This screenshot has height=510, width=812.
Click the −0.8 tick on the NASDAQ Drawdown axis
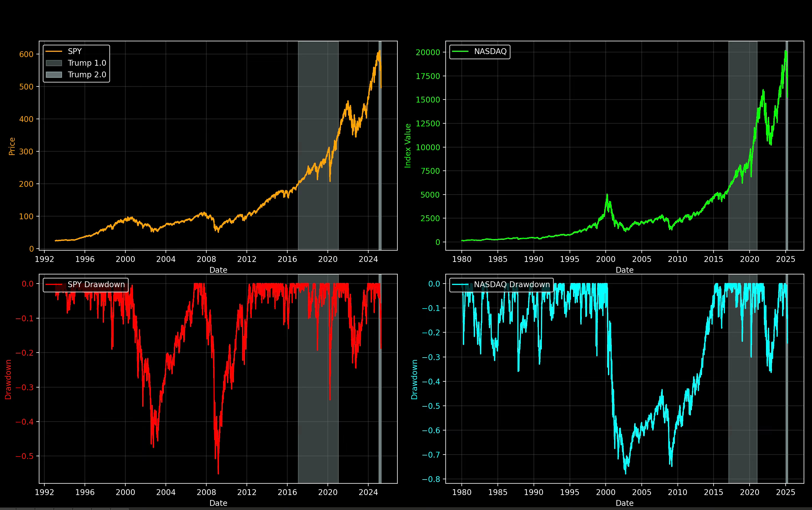point(431,479)
